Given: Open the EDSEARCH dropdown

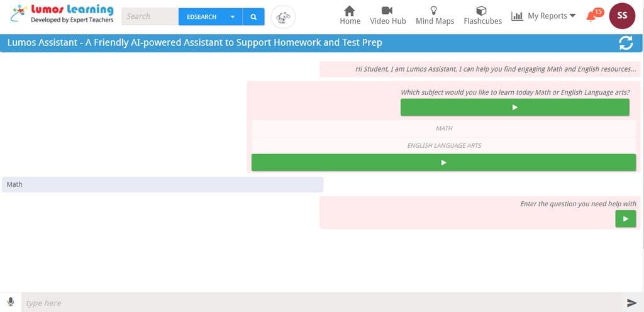Looking at the screenshot, I should click(210, 17).
